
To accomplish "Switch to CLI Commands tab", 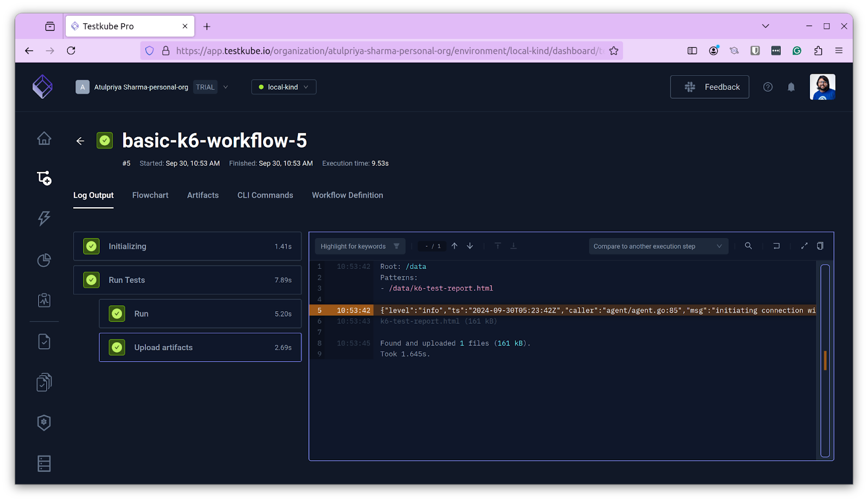I will [265, 195].
